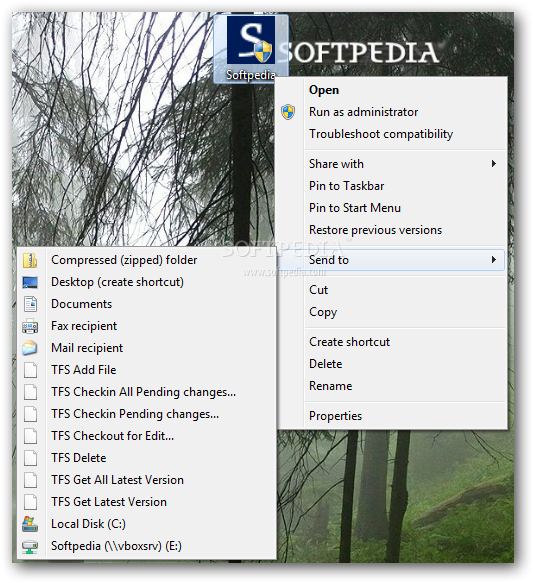Click the file icon beside TFS Delete
The width and height of the screenshot is (534, 583).
[30, 458]
